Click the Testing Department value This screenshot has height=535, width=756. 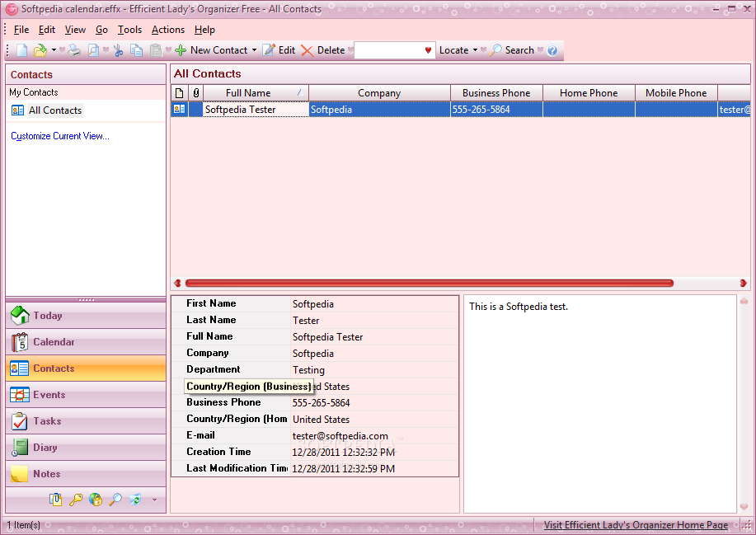coord(308,370)
